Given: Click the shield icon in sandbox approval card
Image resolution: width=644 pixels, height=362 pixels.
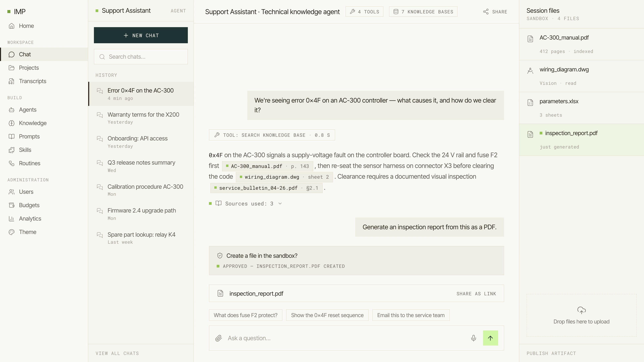Looking at the screenshot, I should tap(220, 256).
